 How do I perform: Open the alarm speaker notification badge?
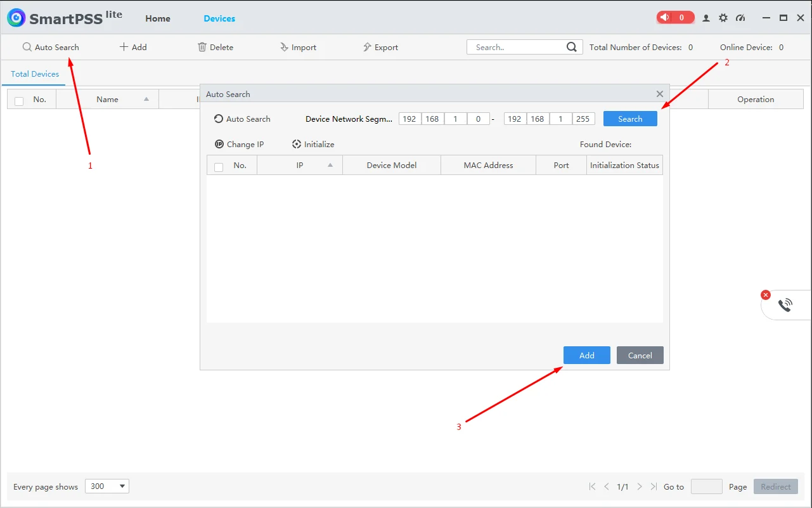pyautogui.click(x=675, y=18)
